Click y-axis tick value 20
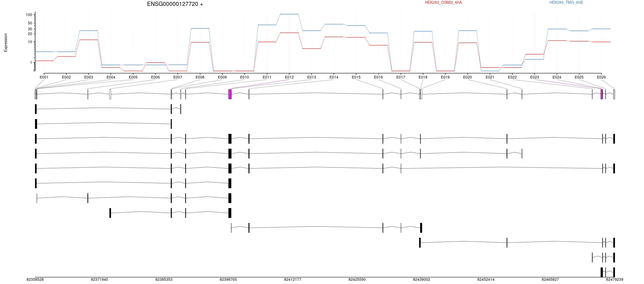 tap(30, 34)
